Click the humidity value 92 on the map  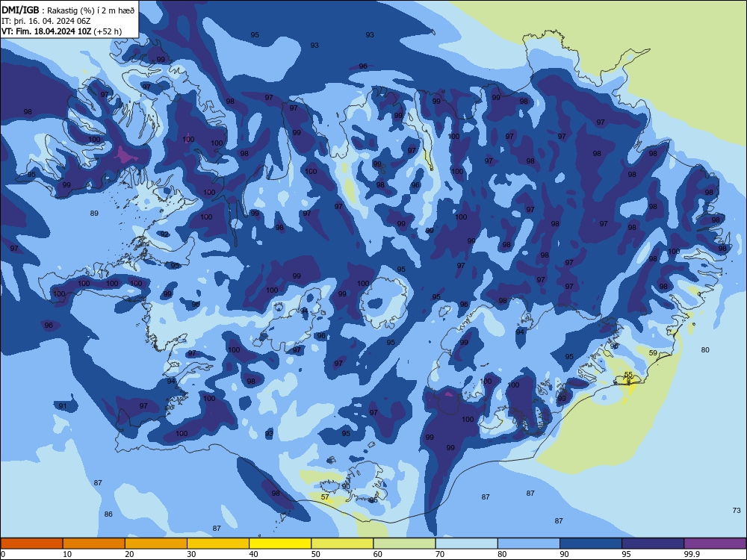(164, 234)
